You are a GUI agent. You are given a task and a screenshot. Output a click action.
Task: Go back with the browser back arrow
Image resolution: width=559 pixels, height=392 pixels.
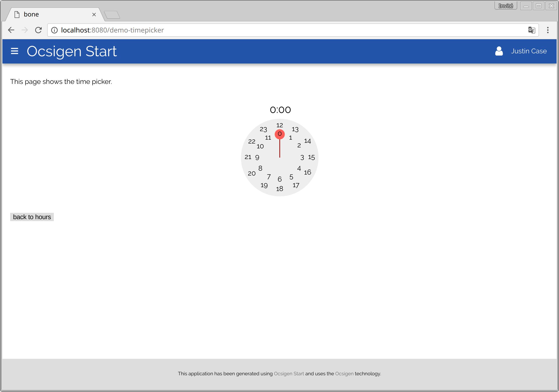(11, 30)
